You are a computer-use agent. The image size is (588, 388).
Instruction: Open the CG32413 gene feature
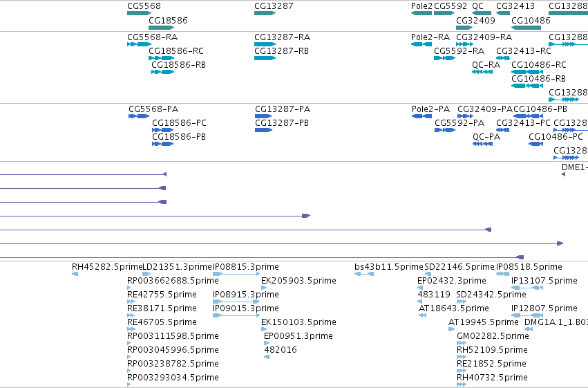tap(503, 13)
